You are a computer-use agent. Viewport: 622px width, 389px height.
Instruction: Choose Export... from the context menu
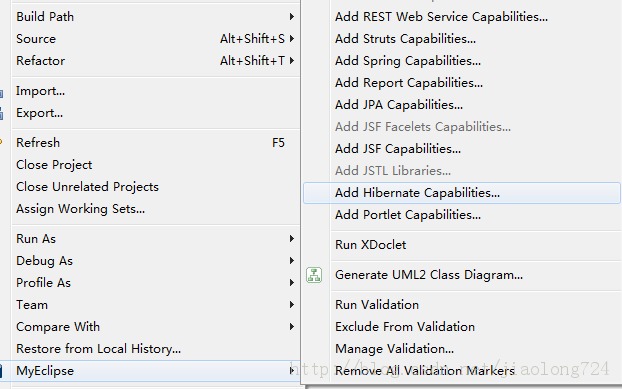(x=156, y=113)
